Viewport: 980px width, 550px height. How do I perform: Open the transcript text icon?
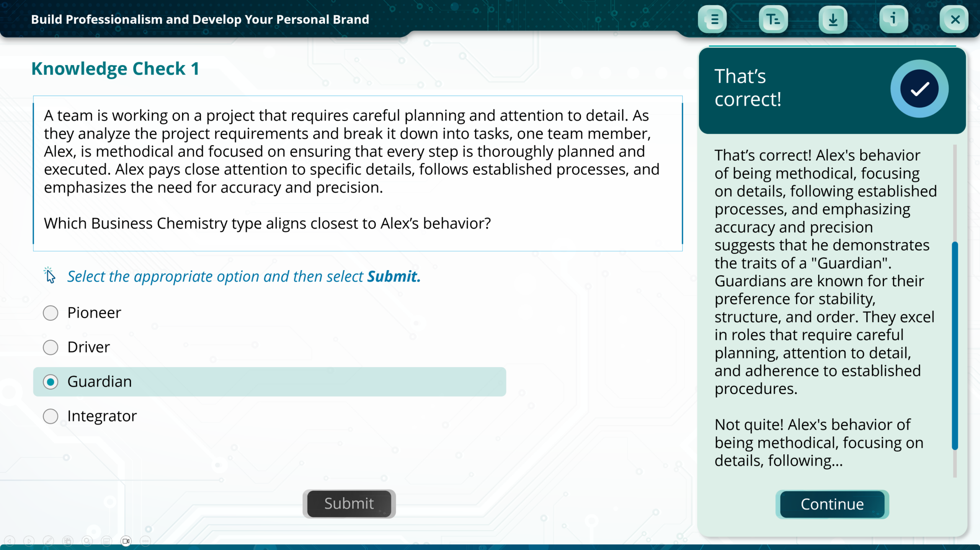773,20
